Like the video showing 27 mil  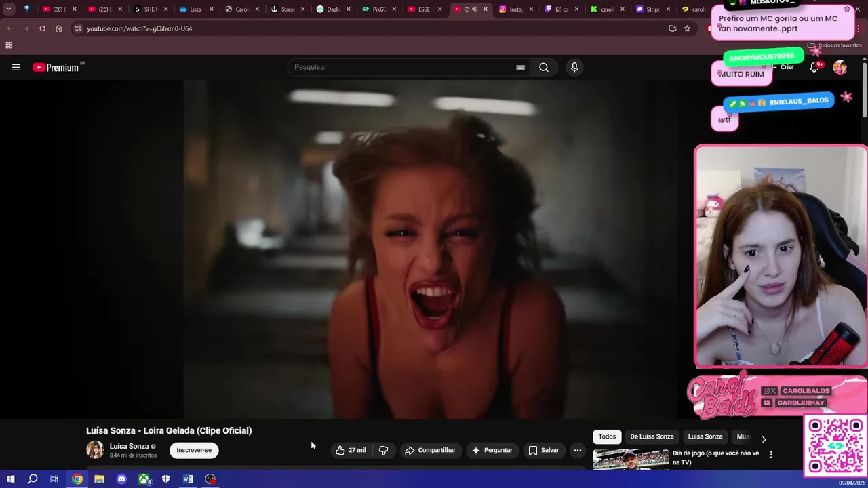[351, 450]
